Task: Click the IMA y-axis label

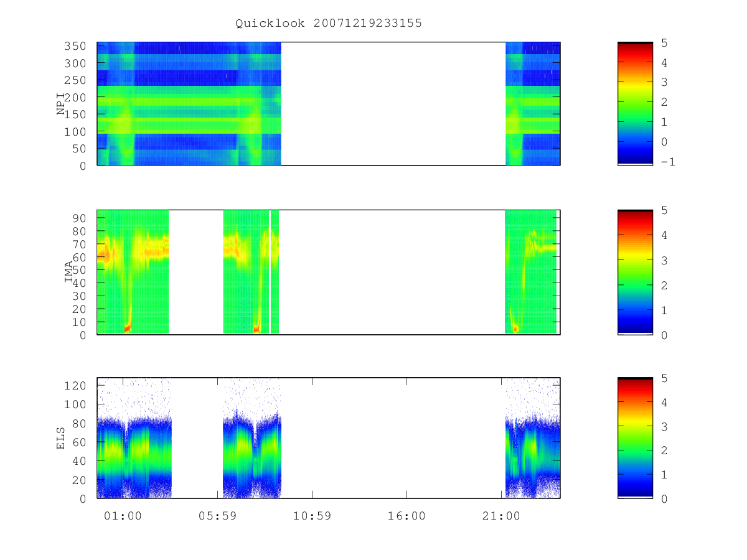Action: coord(68,272)
